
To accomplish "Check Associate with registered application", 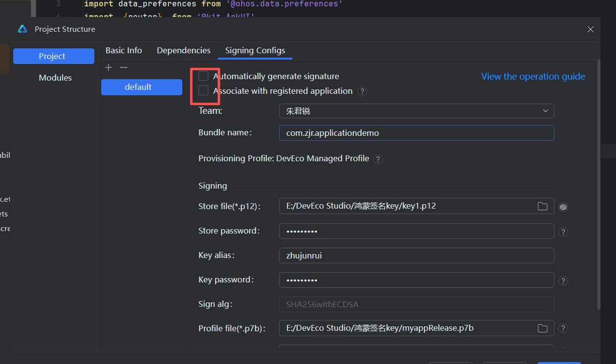I will 203,91.
